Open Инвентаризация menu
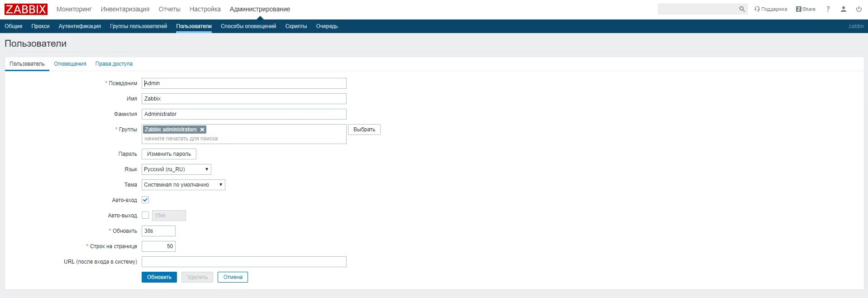The height and width of the screenshot is (298, 868). click(125, 9)
